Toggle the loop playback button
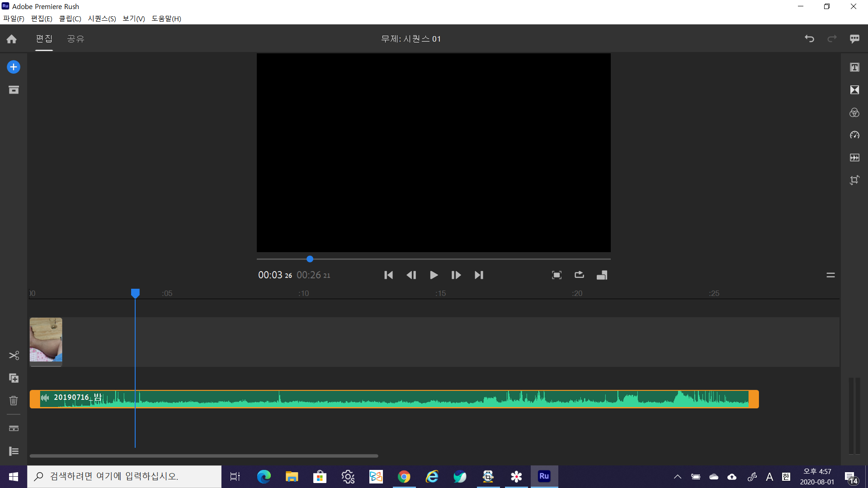 579,275
